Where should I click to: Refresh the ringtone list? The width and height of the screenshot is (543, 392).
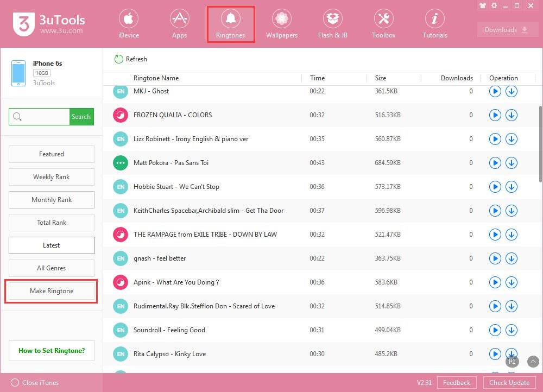(130, 59)
